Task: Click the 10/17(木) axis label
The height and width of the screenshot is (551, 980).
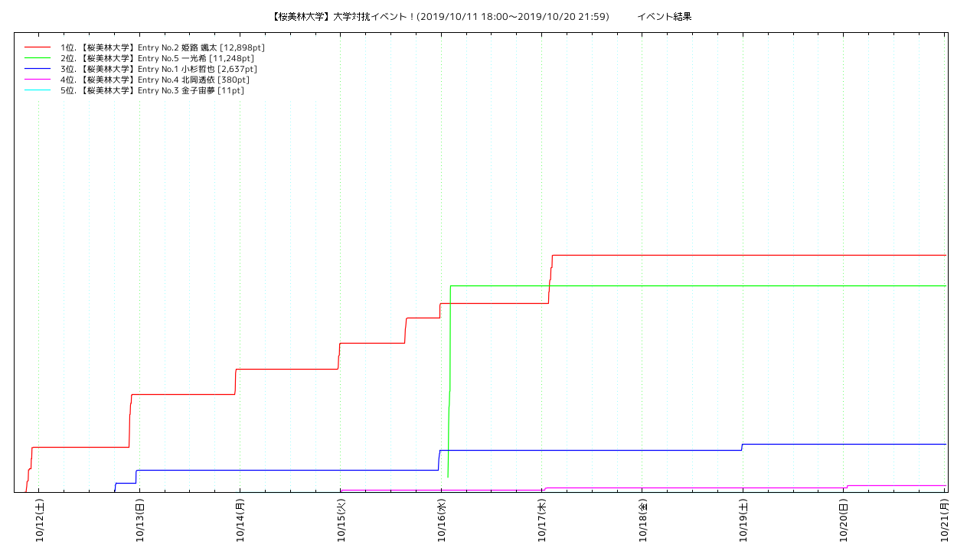Action: point(542,520)
